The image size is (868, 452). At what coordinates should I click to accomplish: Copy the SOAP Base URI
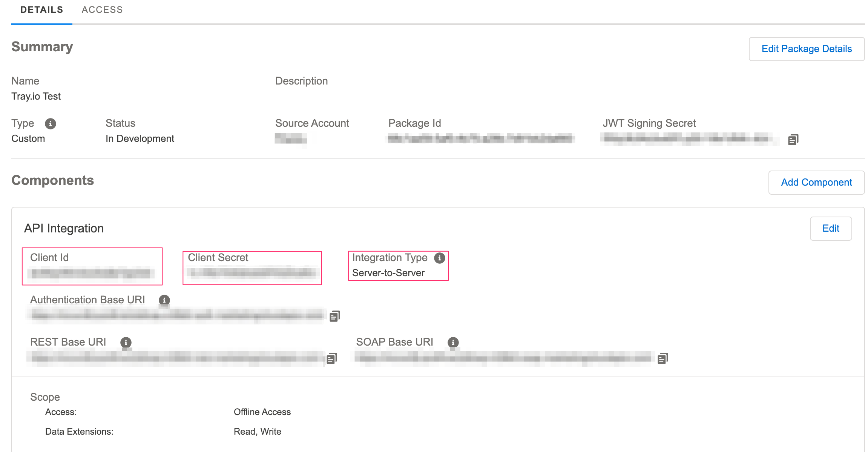click(663, 358)
